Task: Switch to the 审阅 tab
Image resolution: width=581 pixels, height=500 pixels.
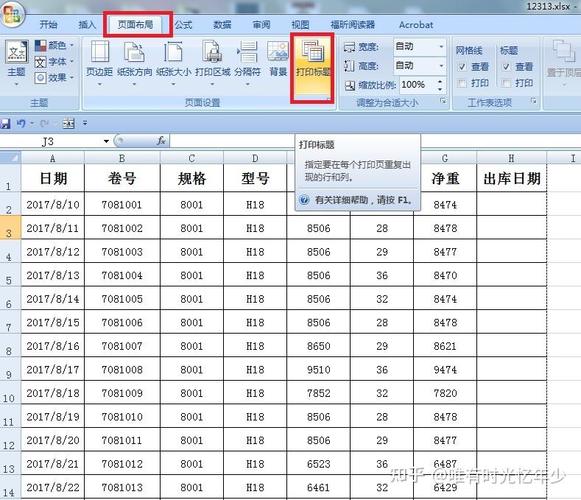Action: (x=262, y=25)
